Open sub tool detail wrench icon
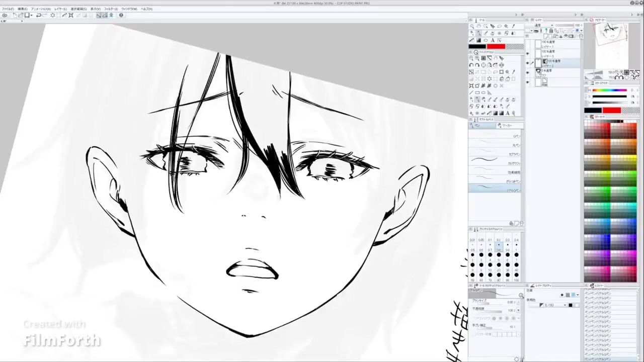 point(517,359)
